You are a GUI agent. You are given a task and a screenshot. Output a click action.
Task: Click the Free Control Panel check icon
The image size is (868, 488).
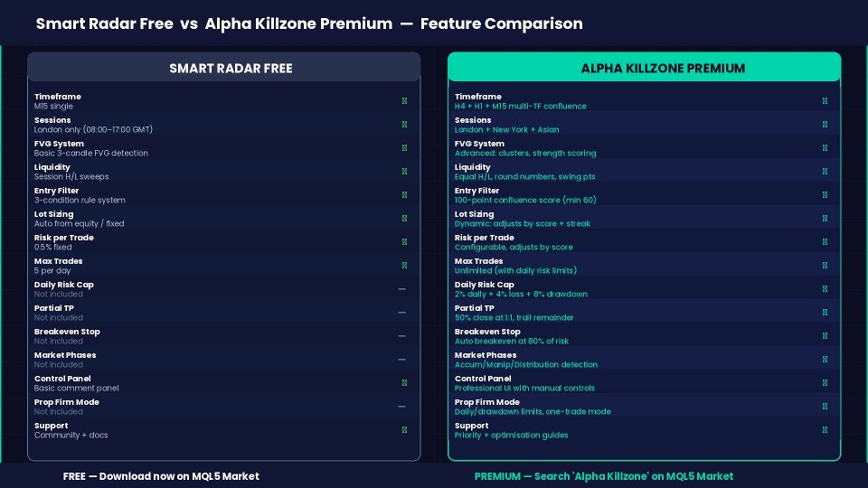(404, 383)
